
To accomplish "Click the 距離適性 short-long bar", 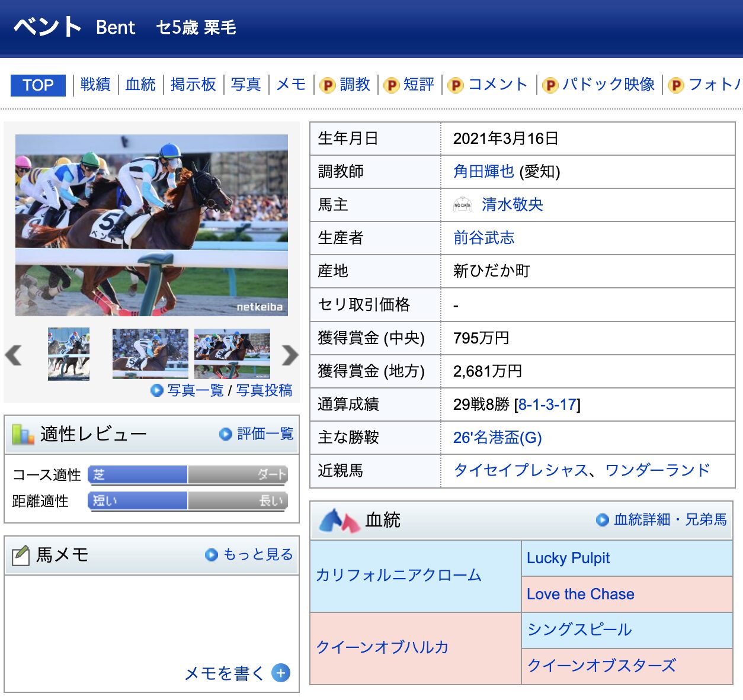I will click(188, 501).
